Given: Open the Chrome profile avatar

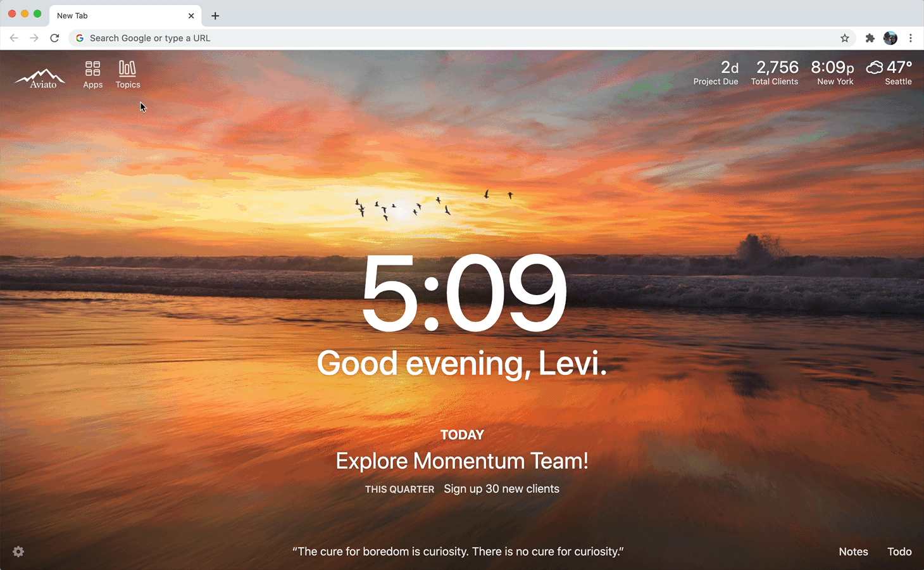Looking at the screenshot, I should 890,38.
